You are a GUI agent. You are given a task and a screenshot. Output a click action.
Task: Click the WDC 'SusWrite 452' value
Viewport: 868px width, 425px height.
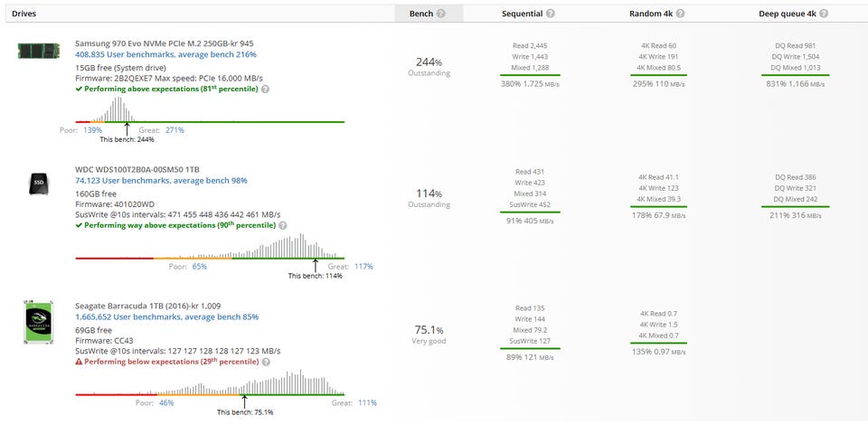[531, 204]
